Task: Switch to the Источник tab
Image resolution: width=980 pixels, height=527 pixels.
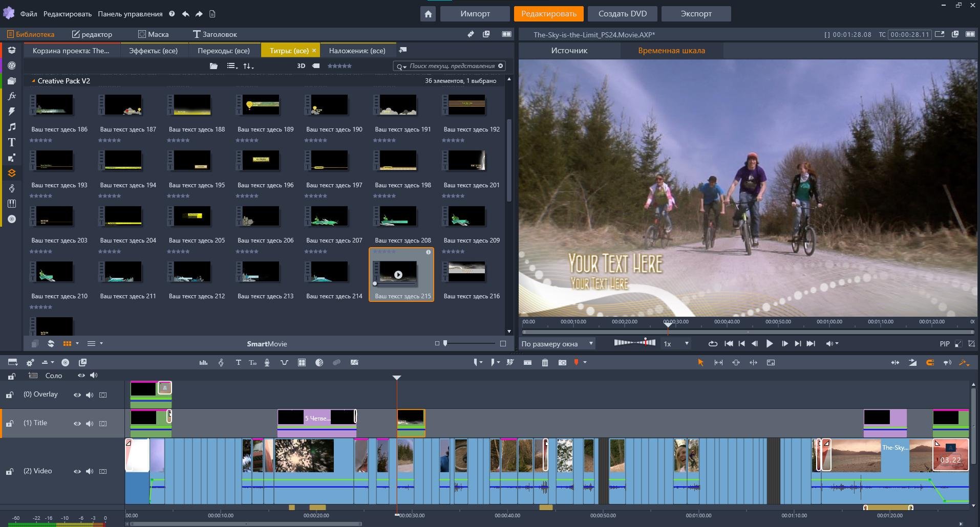Action: 569,51
